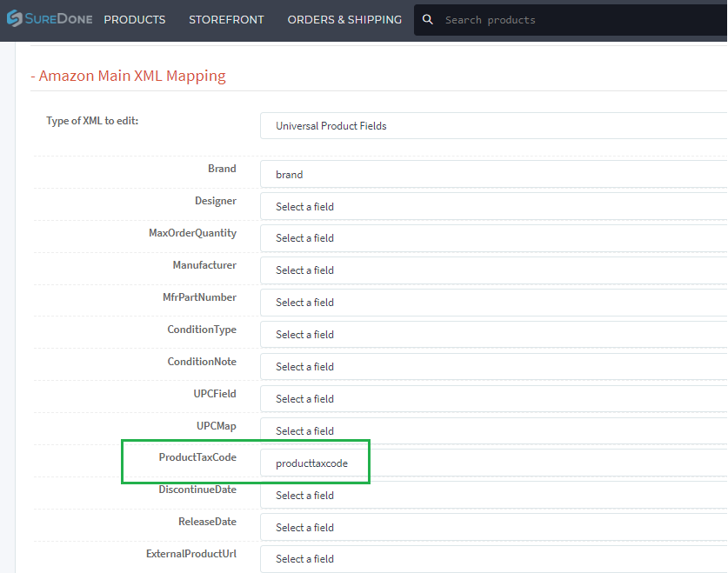The width and height of the screenshot is (728, 573).
Task: Click the ExternalProductUrl label
Action: (x=191, y=554)
